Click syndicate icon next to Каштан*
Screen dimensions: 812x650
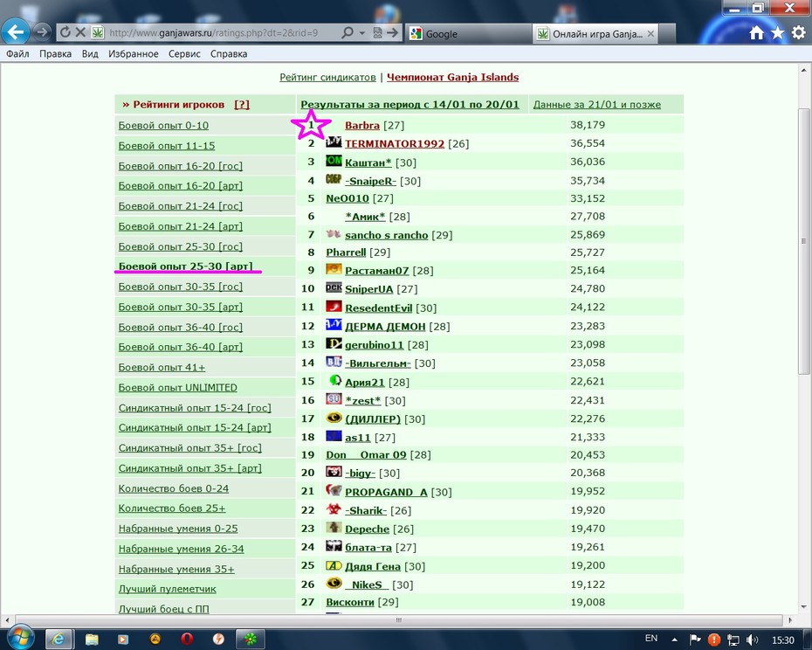[x=334, y=161]
